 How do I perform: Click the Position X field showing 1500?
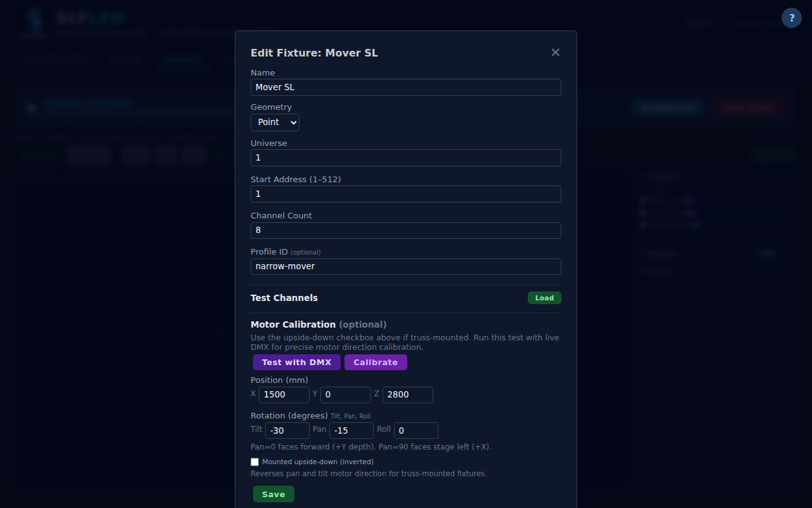coord(284,395)
